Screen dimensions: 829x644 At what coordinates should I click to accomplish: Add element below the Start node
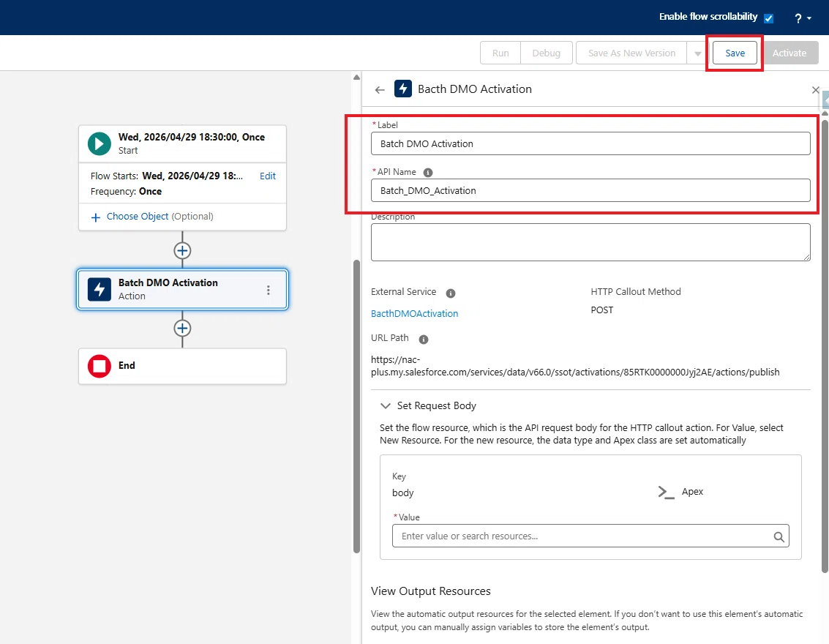click(x=182, y=250)
